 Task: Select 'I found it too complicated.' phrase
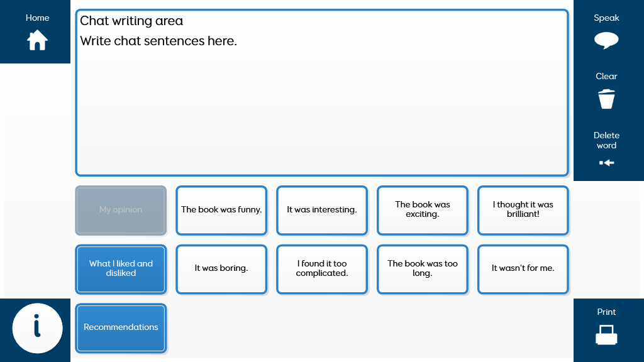click(x=322, y=268)
